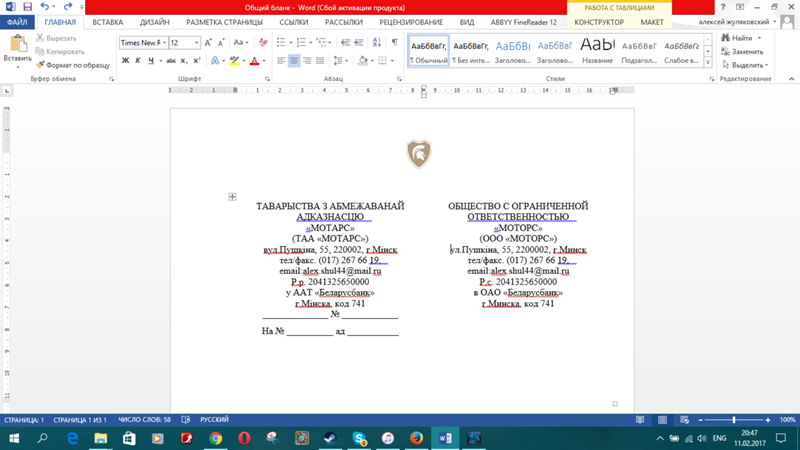Switch to the ДИЗАЙН tab
800x450 pixels.
coord(155,22)
